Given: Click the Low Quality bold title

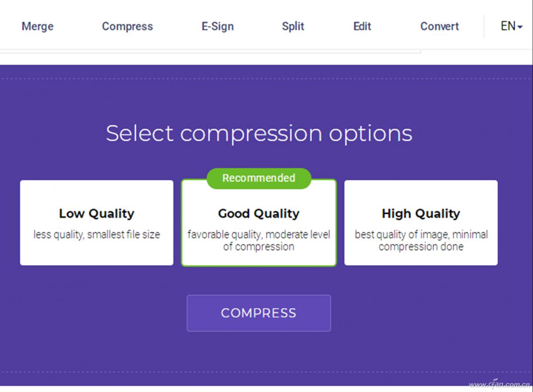Looking at the screenshot, I should (96, 214).
